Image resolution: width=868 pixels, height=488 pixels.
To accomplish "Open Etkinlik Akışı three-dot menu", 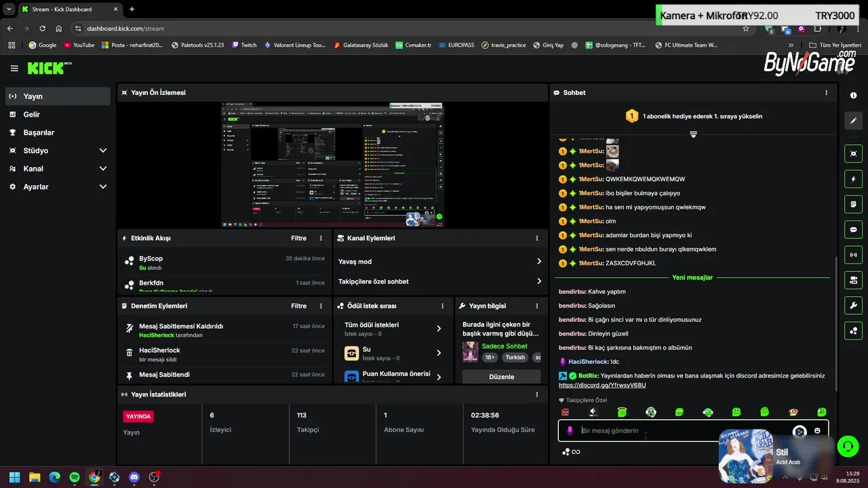I will 321,239.
